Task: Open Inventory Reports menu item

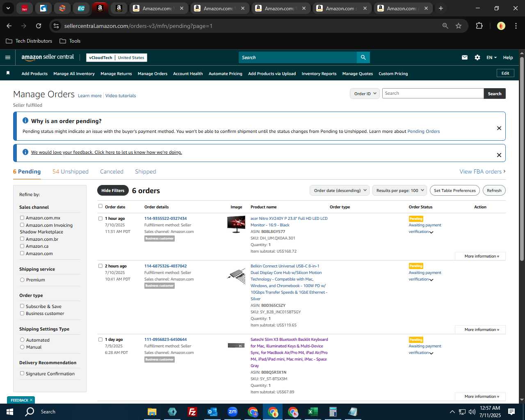Action: (319, 73)
